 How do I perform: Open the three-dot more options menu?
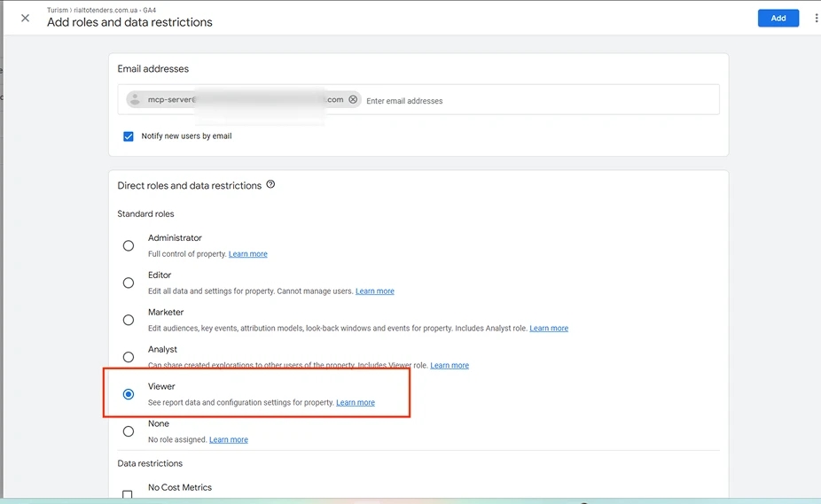[816, 18]
